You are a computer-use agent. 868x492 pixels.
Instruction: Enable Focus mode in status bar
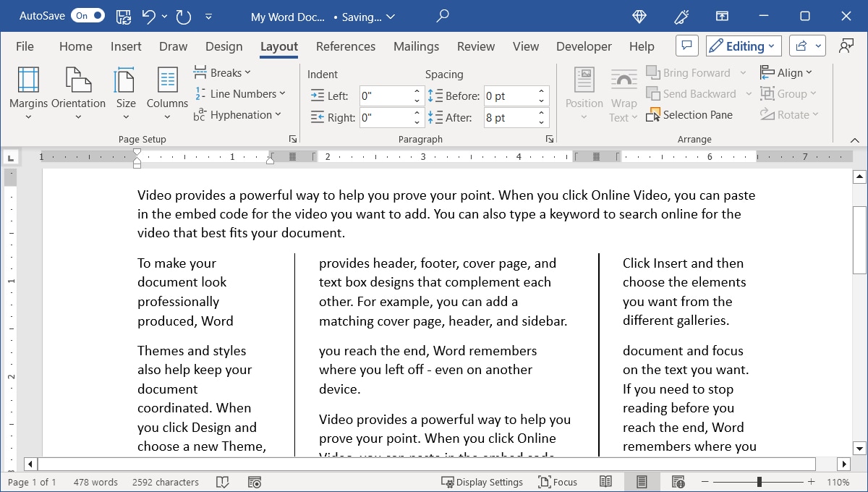click(x=558, y=481)
